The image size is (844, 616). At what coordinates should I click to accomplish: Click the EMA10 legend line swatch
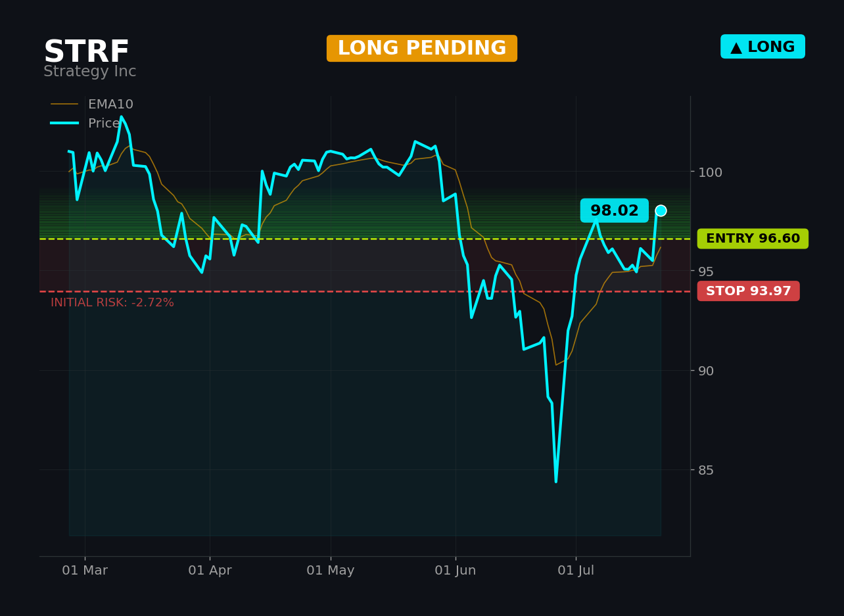[x=64, y=105]
